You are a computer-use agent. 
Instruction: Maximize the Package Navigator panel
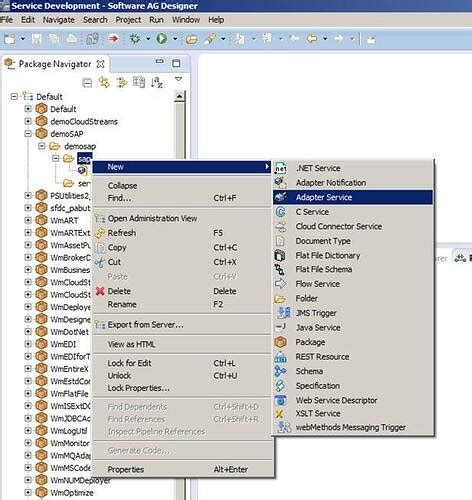pos(176,63)
